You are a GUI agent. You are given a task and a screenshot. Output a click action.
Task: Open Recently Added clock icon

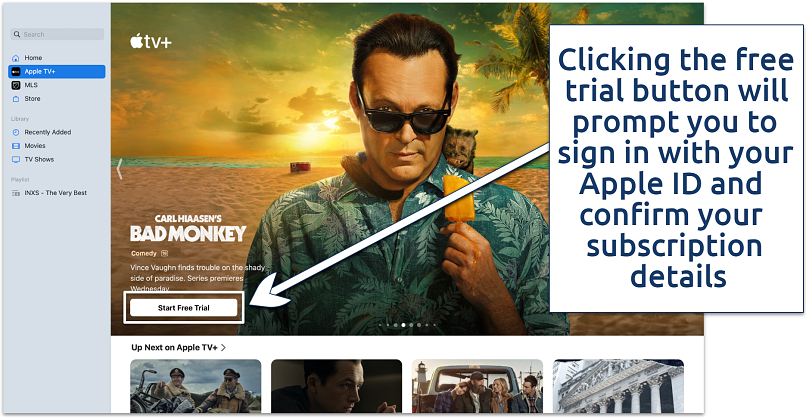pyautogui.click(x=15, y=132)
